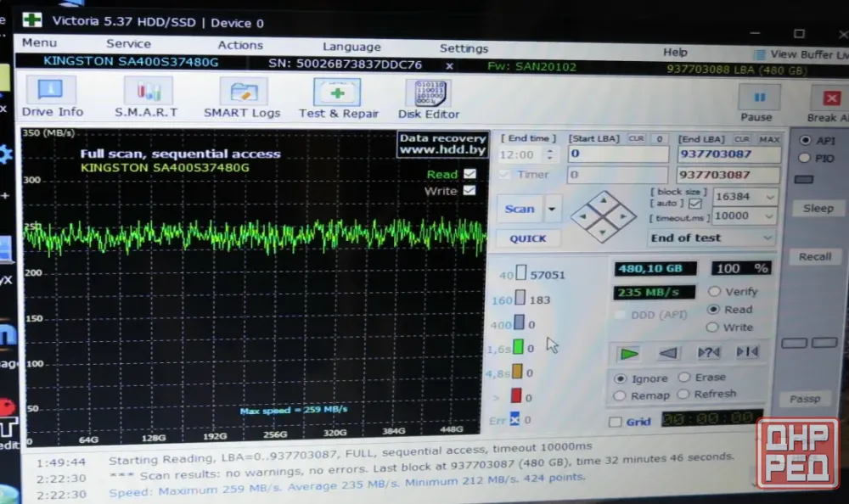The image size is (849, 504).
Task: Select the Erase radio option
Action: (683, 377)
